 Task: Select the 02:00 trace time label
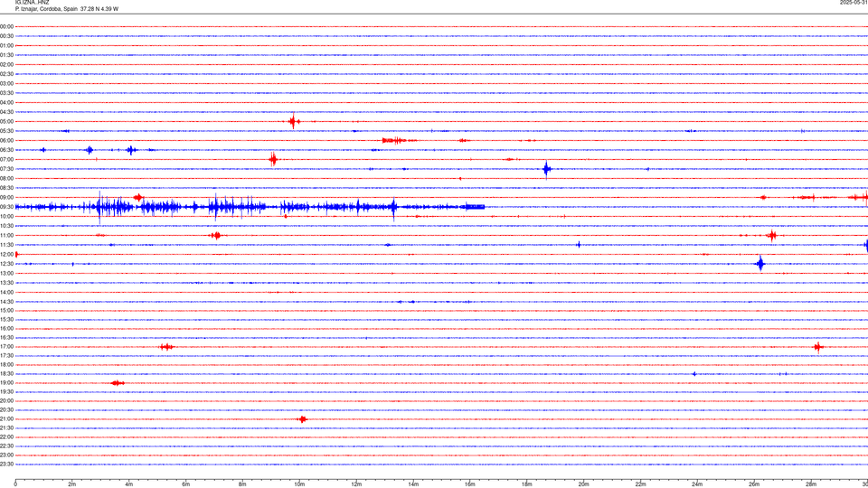coord(6,65)
